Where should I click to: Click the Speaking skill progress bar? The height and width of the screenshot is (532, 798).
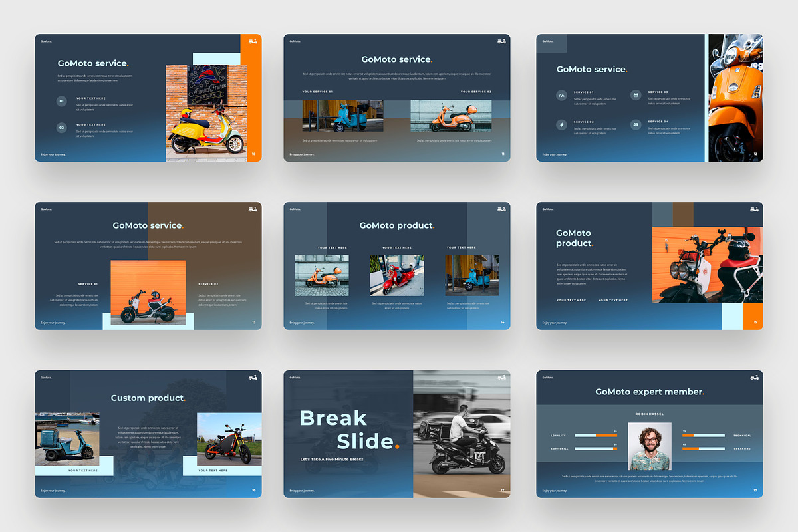[703, 448]
